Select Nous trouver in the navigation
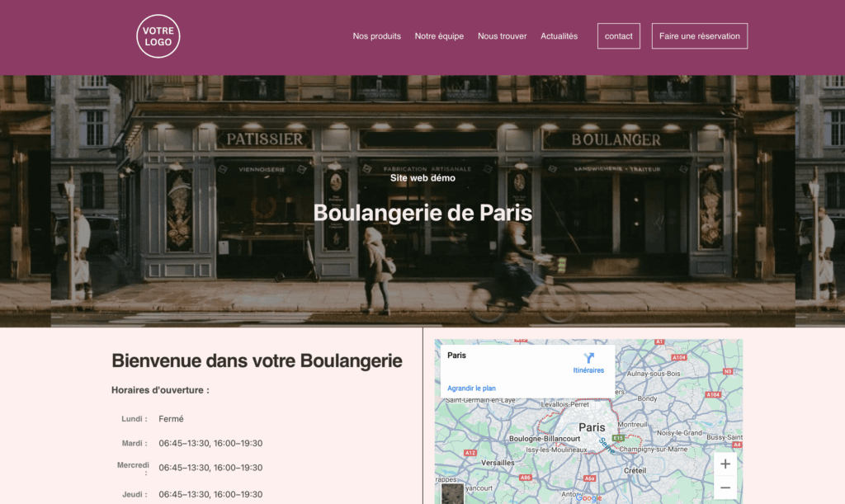The image size is (845, 504). [x=502, y=36]
